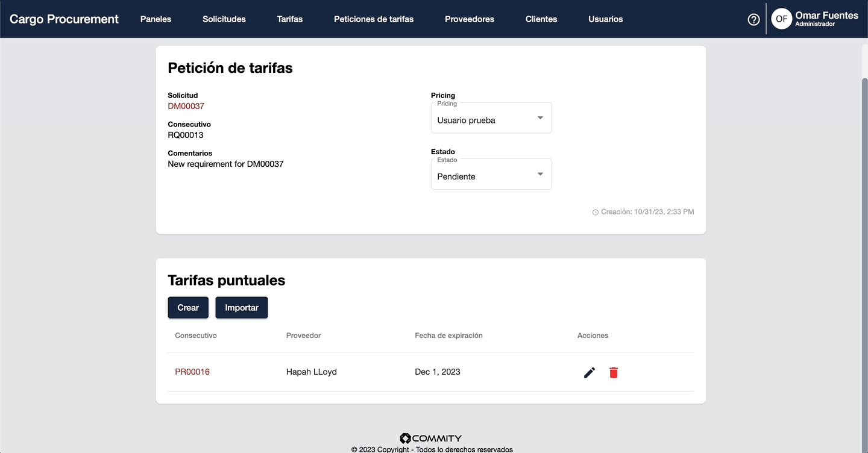Click the pencil edit icon for PR00016
Viewport: 868px width, 453px height.
pos(590,372)
